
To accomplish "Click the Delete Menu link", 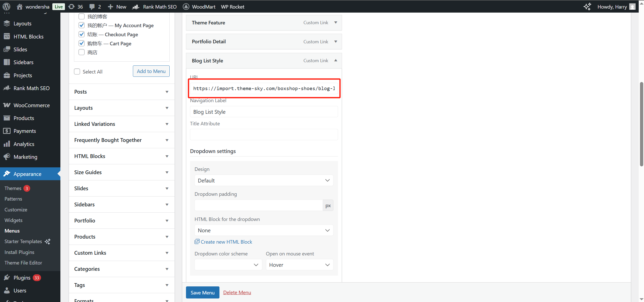I will pos(237,292).
